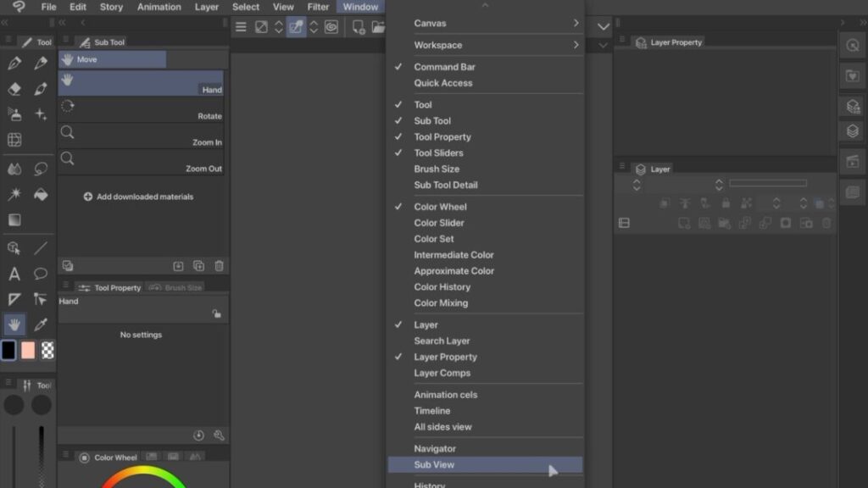Screen dimensions: 868x488
Task: Switch to the Brush Size tab
Action: pyautogui.click(x=176, y=288)
